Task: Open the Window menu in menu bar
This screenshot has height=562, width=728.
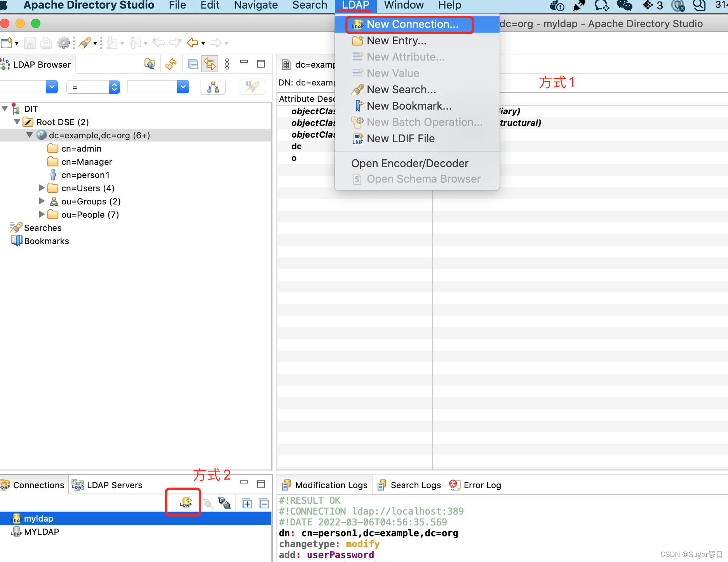Action: [x=404, y=5]
